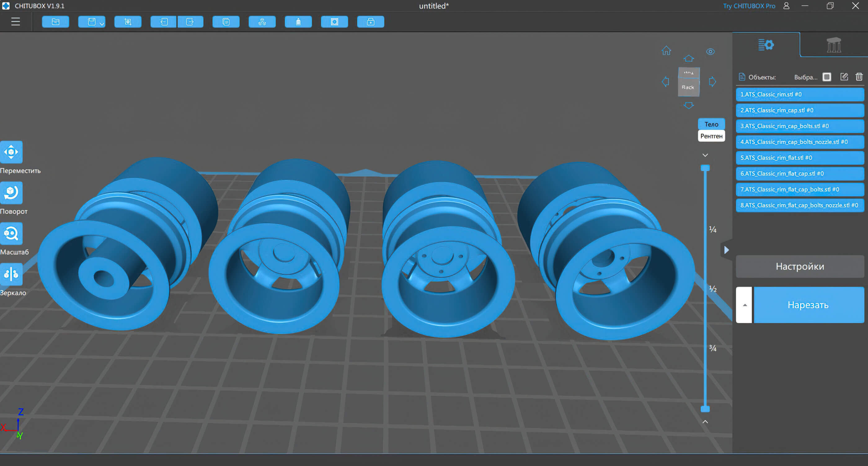
Task: Click the auto layout cubes icon
Action: click(262, 22)
